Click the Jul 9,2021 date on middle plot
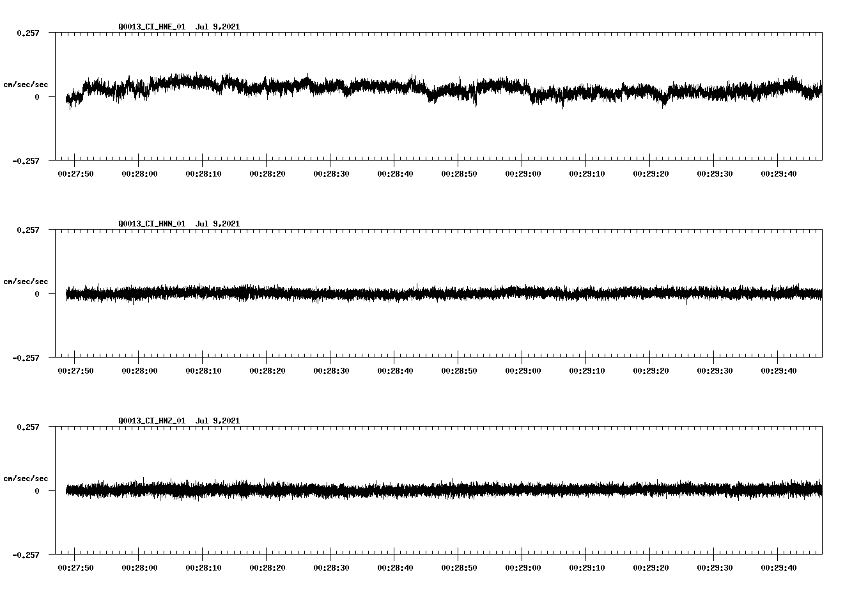 218,223
